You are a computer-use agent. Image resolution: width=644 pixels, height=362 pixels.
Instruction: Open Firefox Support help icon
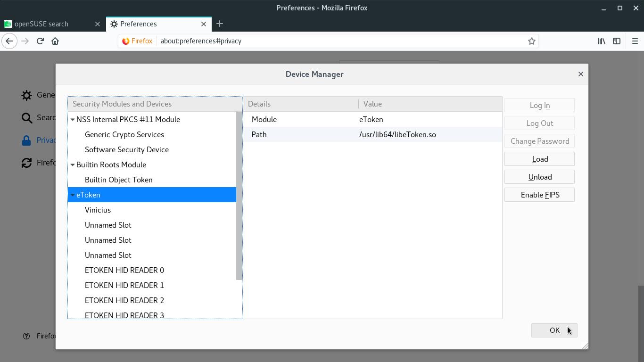click(26, 336)
